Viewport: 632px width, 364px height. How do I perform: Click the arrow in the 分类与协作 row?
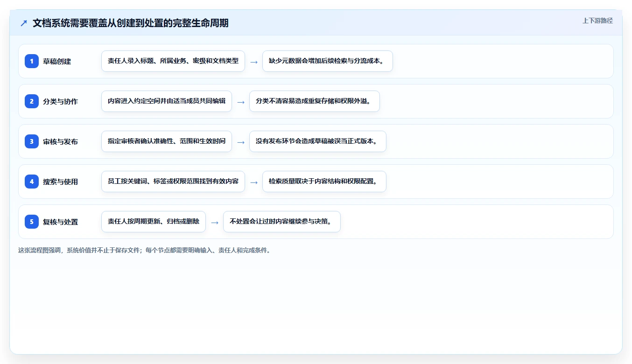(x=241, y=102)
